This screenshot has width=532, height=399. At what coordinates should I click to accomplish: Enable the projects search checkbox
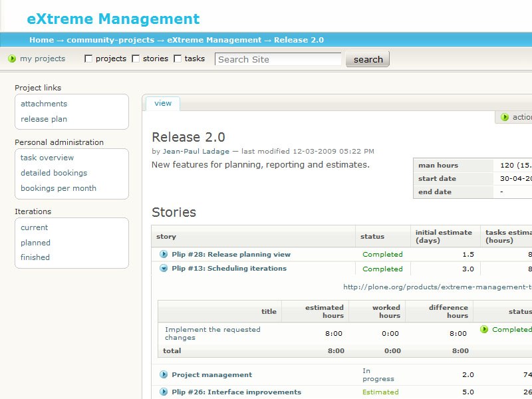pyautogui.click(x=88, y=59)
